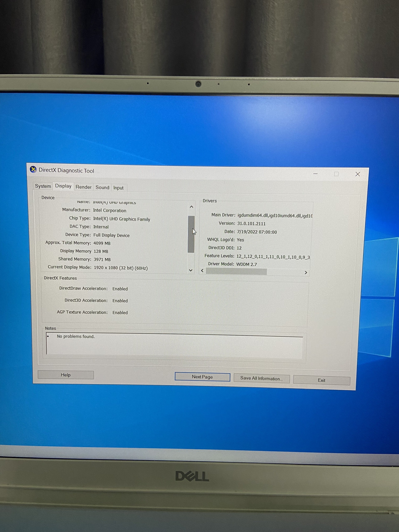Click '1920 x 1080 (32 bit) (60Hz)' value
Image resolution: width=399 pixels, height=532 pixels.
121,268
